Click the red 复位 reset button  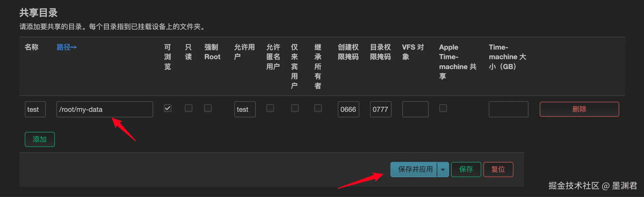point(498,170)
